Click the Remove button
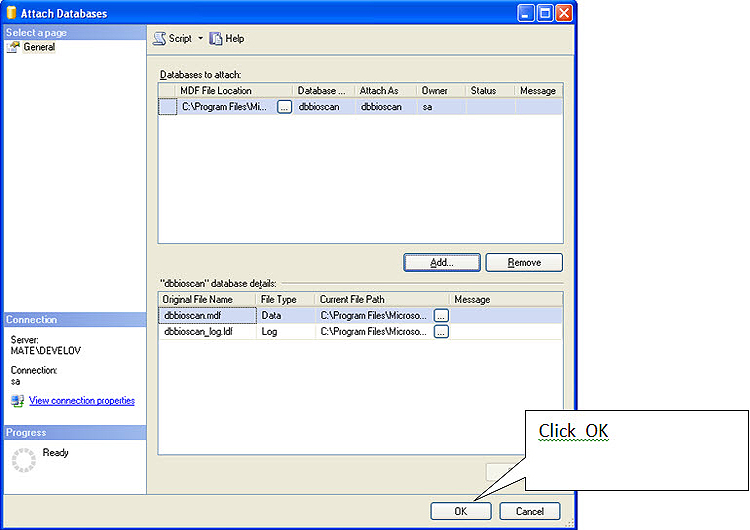 coord(524,263)
